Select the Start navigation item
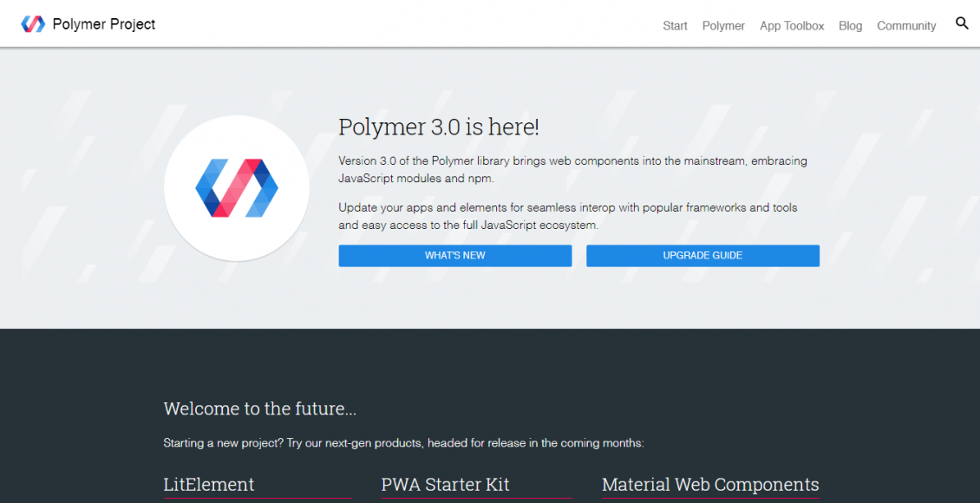 (675, 25)
